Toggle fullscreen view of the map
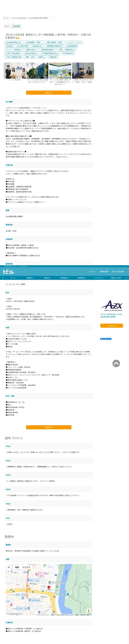The width and height of the screenshot is (129, 644). pos(88,567)
